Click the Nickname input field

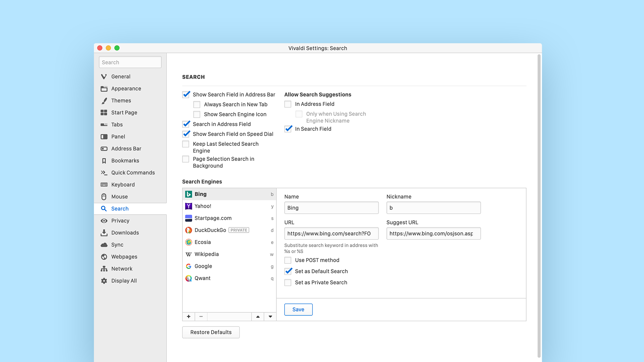click(433, 207)
